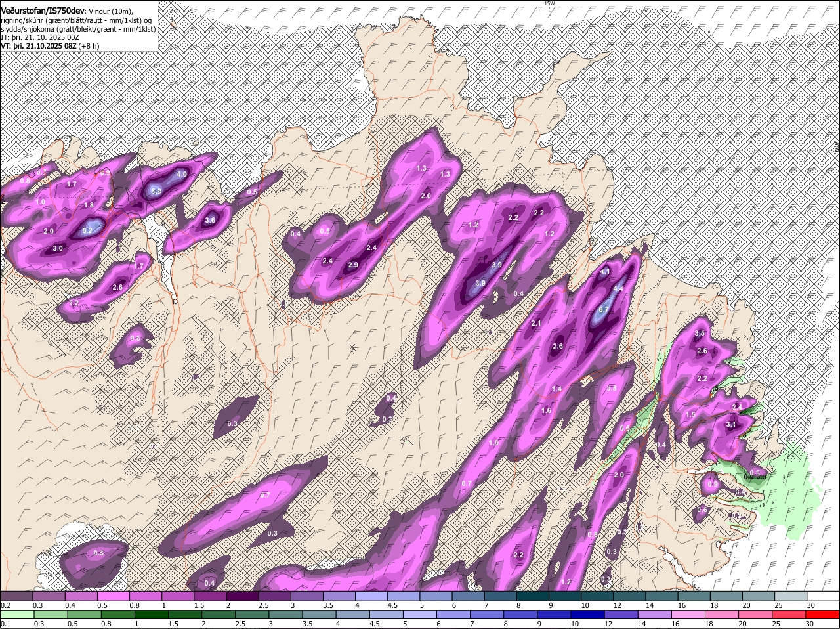Select upper legend white swatch at 30
The image size is (840, 629).
[x=824, y=596]
